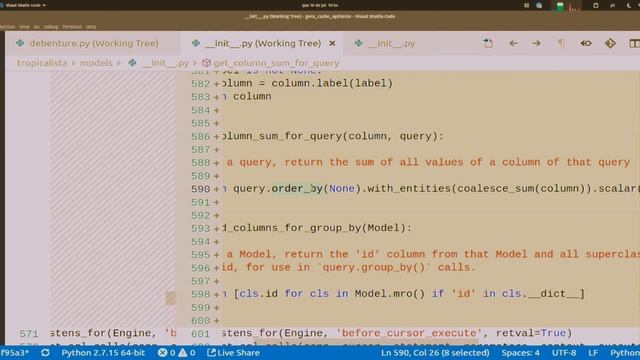Viewport: 640px width, 360px height.
Task: Open the Debug menu
Action: click(51, 27)
